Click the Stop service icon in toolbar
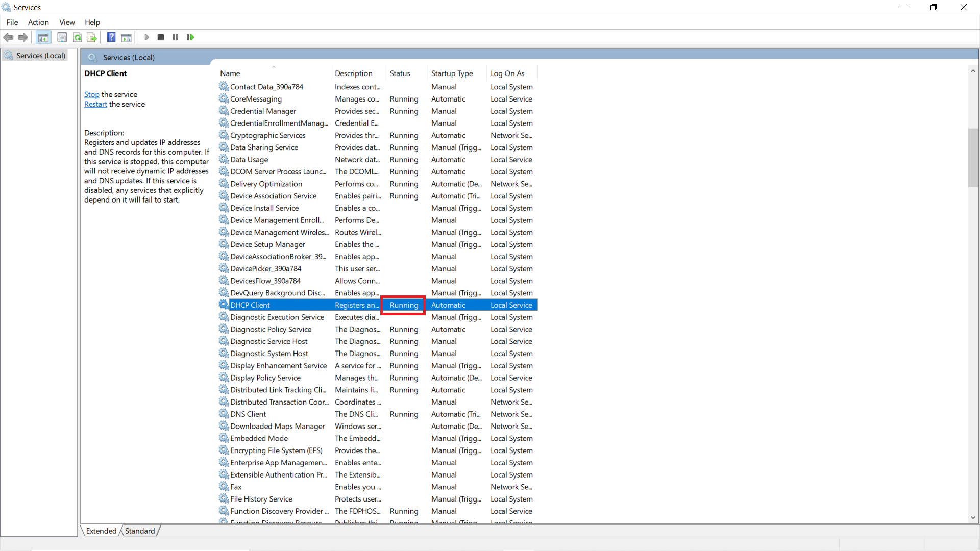Screen dimensions: 980x551 point(161,37)
